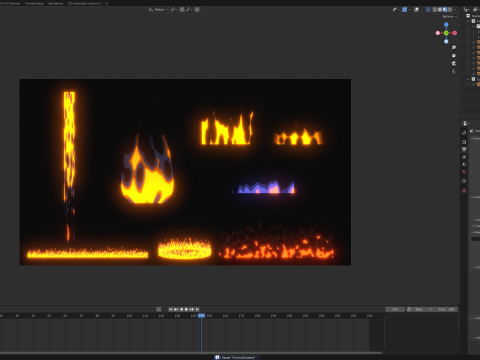Image resolution: width=480 pixels, height=360 pixels.
Task: Open the Object properties tab icon
Action: point(464,181)
